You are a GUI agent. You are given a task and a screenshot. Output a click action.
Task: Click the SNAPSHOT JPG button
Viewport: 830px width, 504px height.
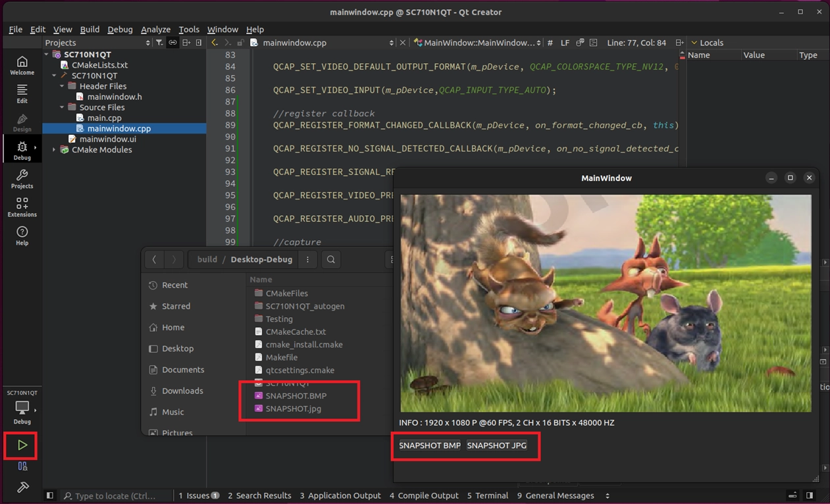497,445
